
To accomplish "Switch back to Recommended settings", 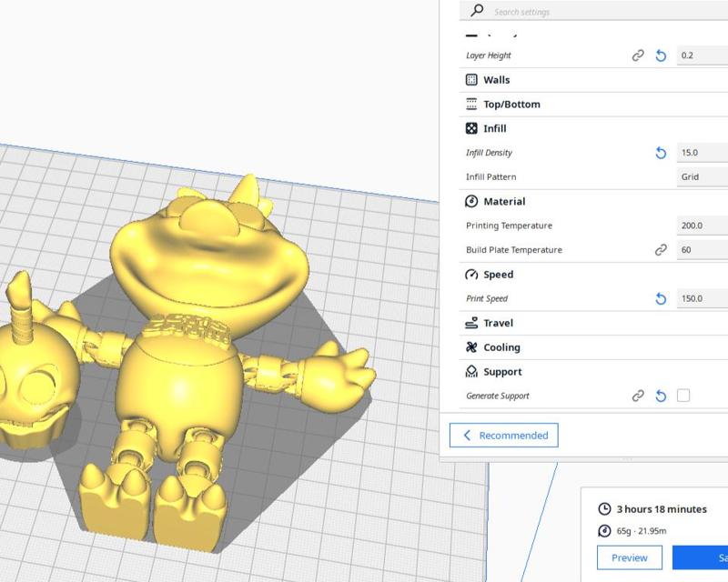I will [504, 436].
